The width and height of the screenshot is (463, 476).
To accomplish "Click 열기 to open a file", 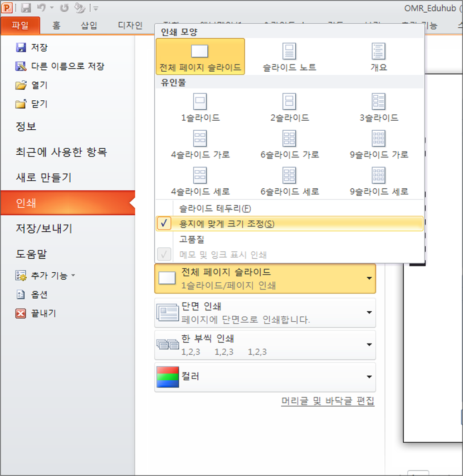I will (31, 85).
